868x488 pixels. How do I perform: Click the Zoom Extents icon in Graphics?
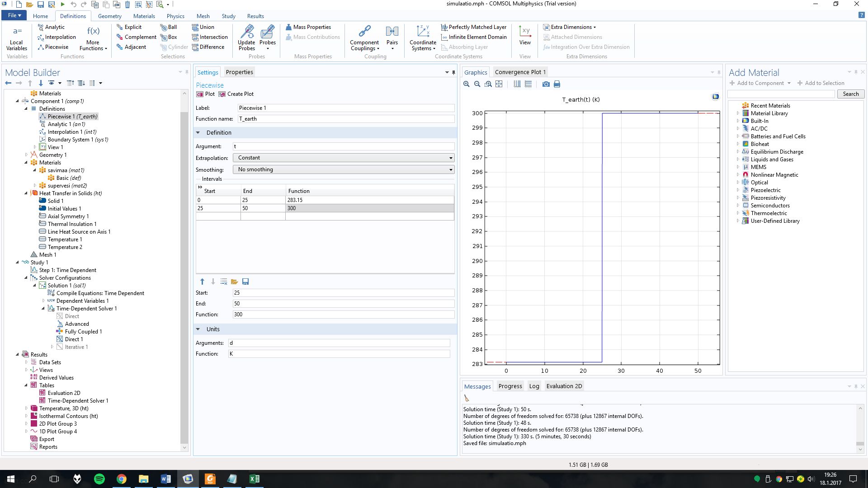(499, 84)
